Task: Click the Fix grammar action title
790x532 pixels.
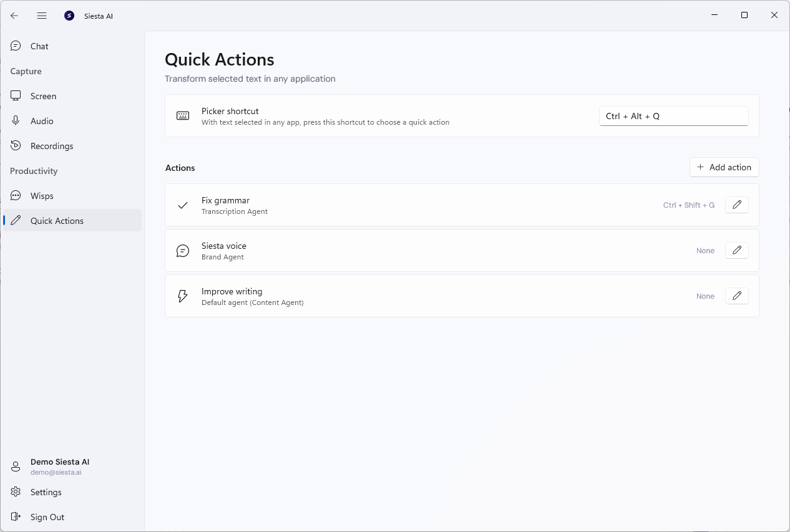Action: point(225,200)
